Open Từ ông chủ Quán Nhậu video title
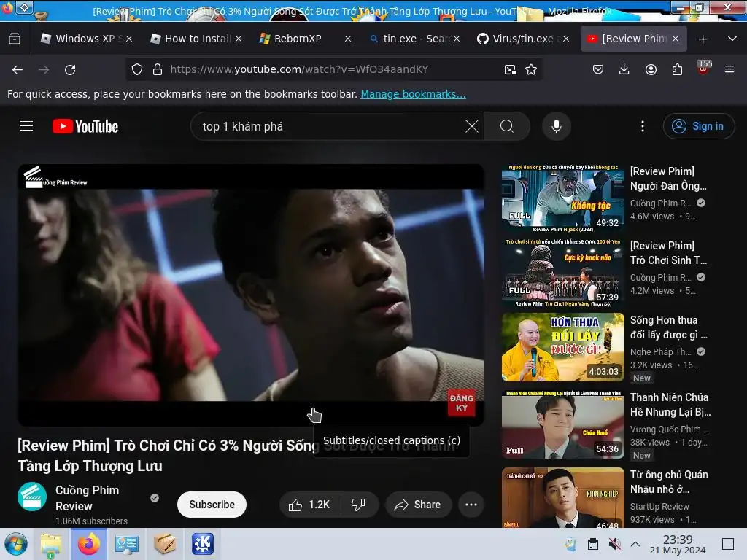This screenshot has height=560, width=747. [669, 482]
